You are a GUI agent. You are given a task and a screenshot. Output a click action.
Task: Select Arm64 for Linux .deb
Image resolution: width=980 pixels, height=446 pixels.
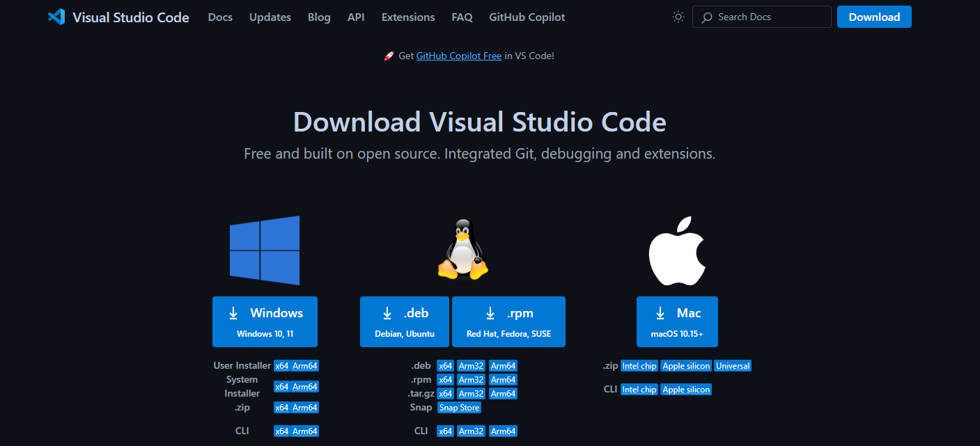503,366
